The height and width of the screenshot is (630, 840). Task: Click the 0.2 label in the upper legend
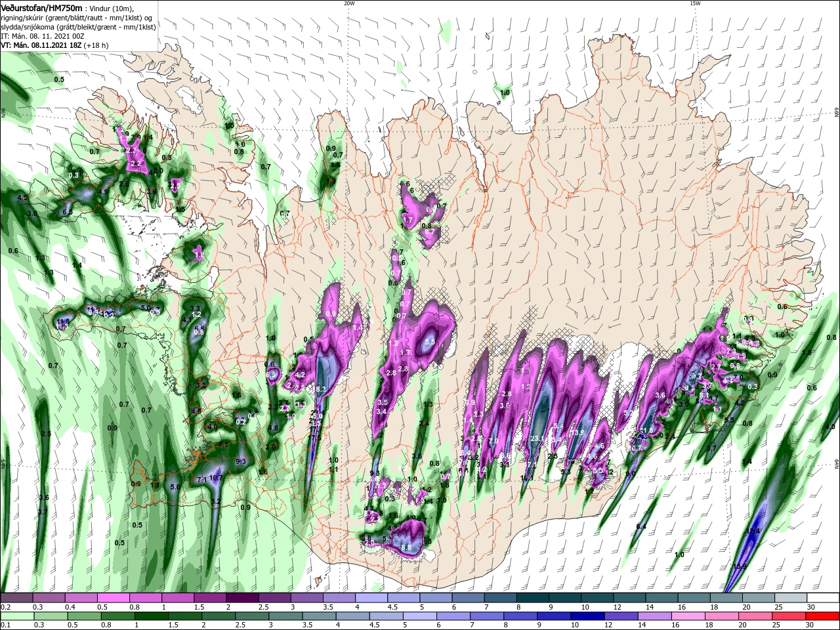(x=5, y=607)
